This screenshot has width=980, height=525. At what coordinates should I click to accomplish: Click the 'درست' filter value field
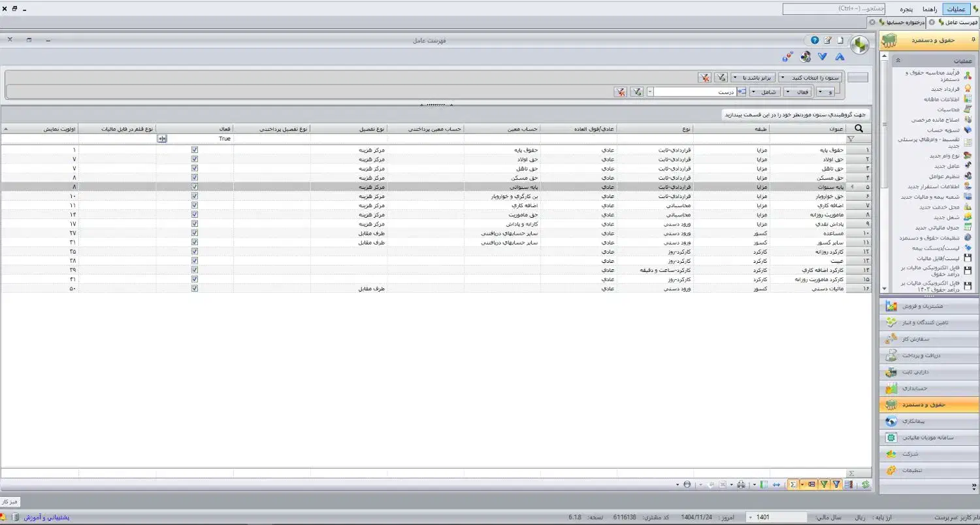[695, 92]
